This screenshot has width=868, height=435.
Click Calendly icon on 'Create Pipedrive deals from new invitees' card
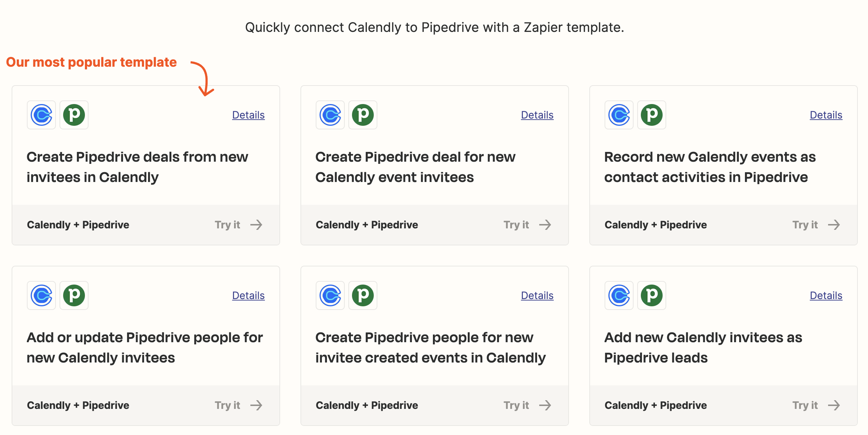[x=41, y=115]
